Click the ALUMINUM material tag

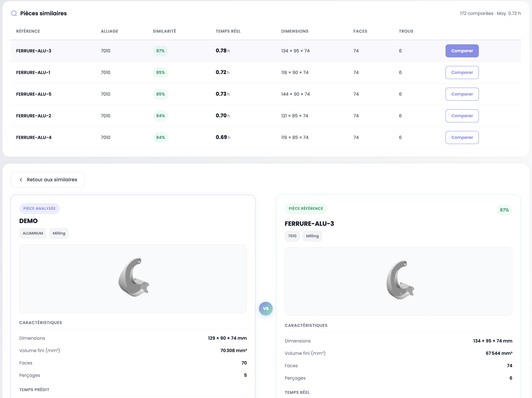click(x=33, y=233)
